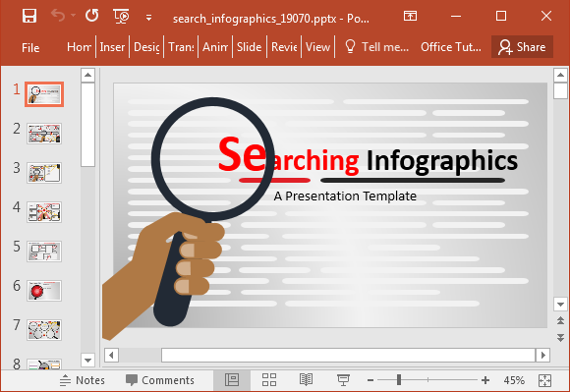
Task: Select slide 1 thumbnail
Action: (x=44, y=94)
